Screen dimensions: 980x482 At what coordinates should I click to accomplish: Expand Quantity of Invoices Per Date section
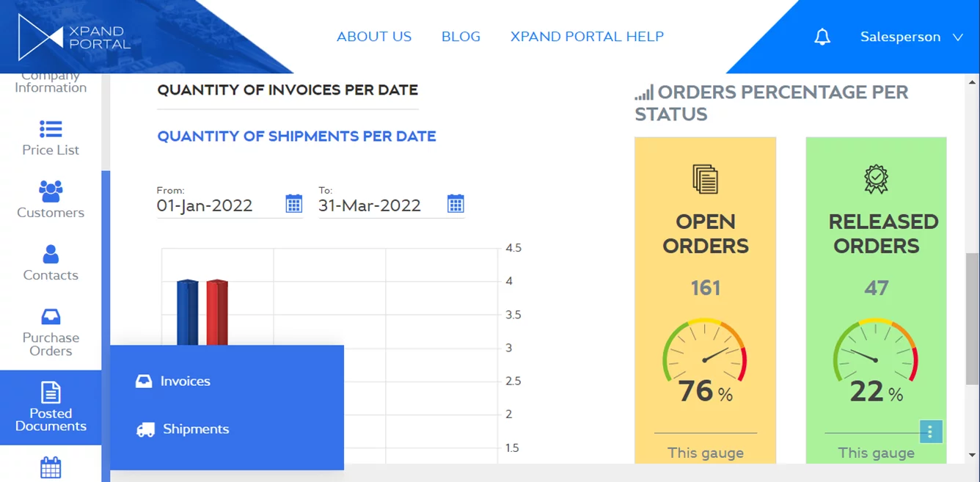click(x=288, y=90)
